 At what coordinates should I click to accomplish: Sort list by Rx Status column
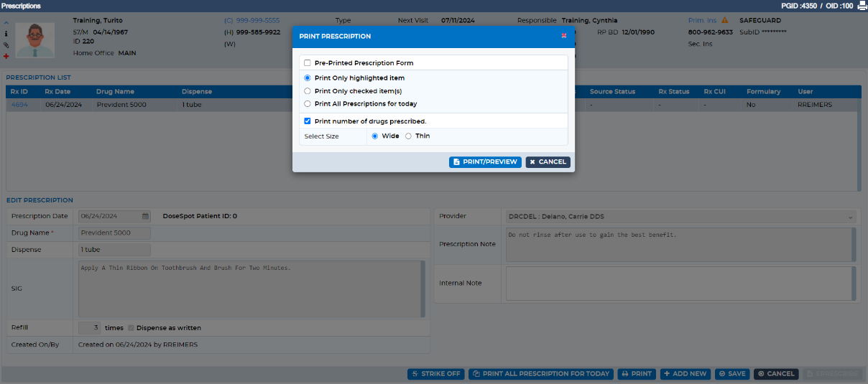click(673, 92)
